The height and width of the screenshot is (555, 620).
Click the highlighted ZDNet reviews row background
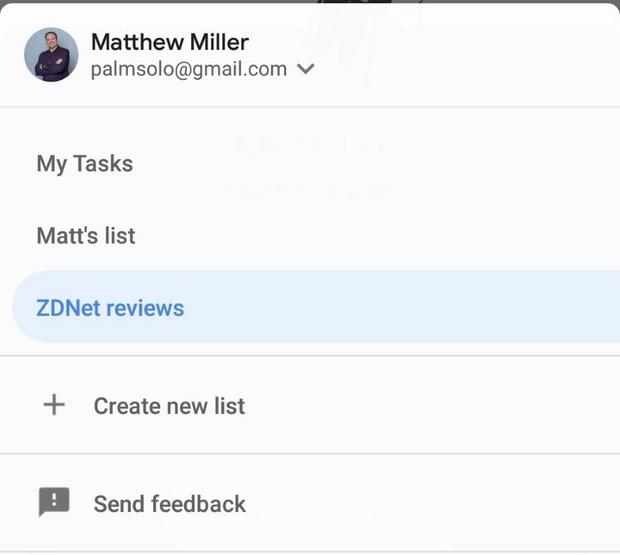(x=400, y=307)
